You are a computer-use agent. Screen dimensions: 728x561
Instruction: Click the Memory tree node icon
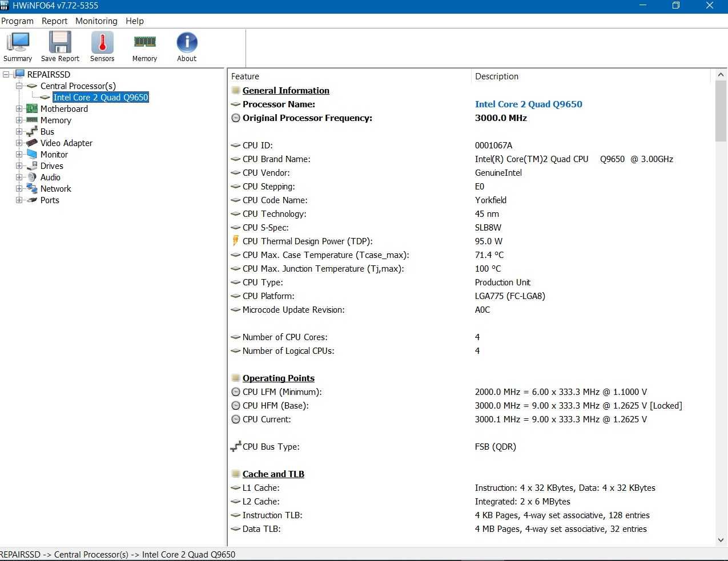tap(32, 120)
